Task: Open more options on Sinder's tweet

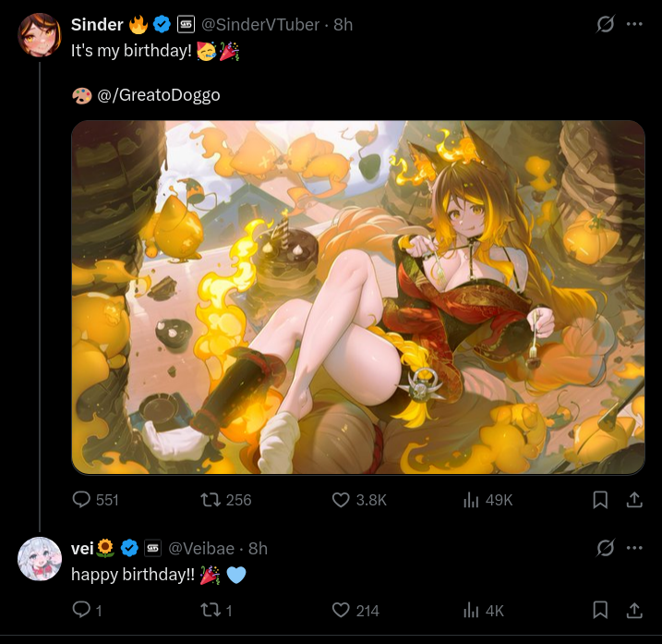Action: [634, 24]
